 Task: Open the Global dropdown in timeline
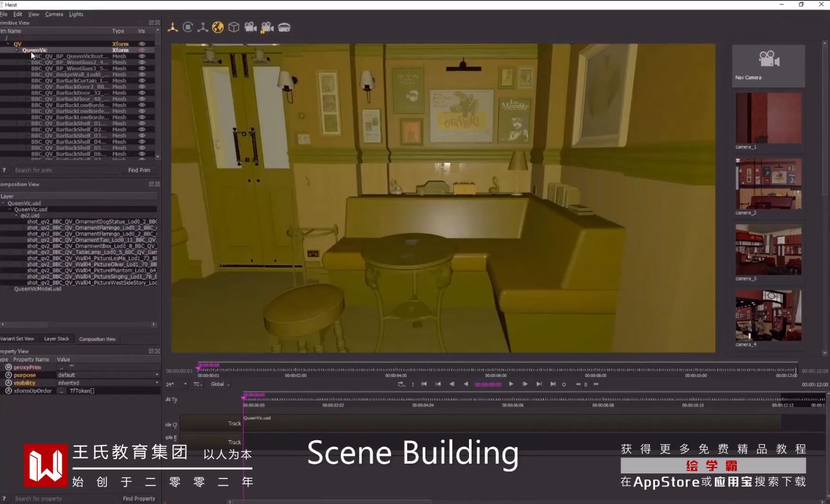221,384
